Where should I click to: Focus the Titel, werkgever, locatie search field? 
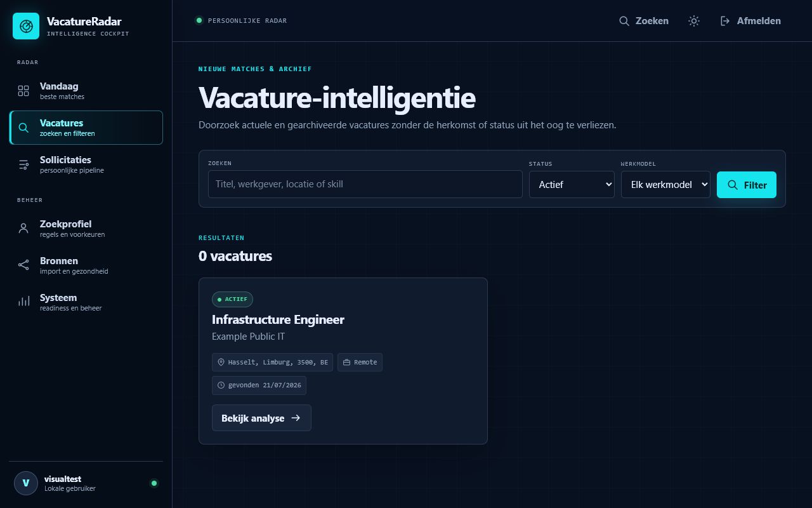(365, 184)
